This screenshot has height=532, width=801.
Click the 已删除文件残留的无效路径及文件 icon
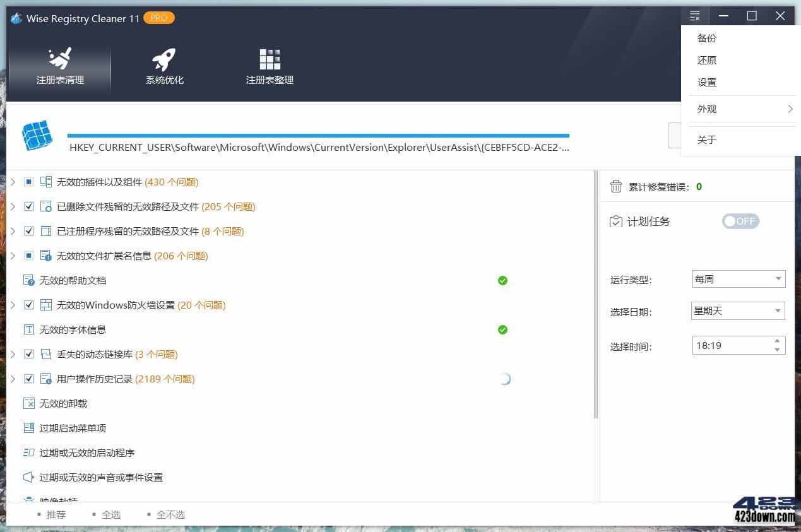[46, 206]
